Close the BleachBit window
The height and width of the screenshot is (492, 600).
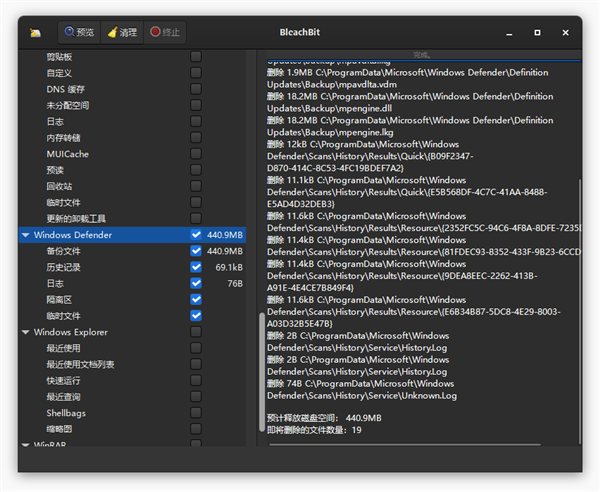coord(566,33)
